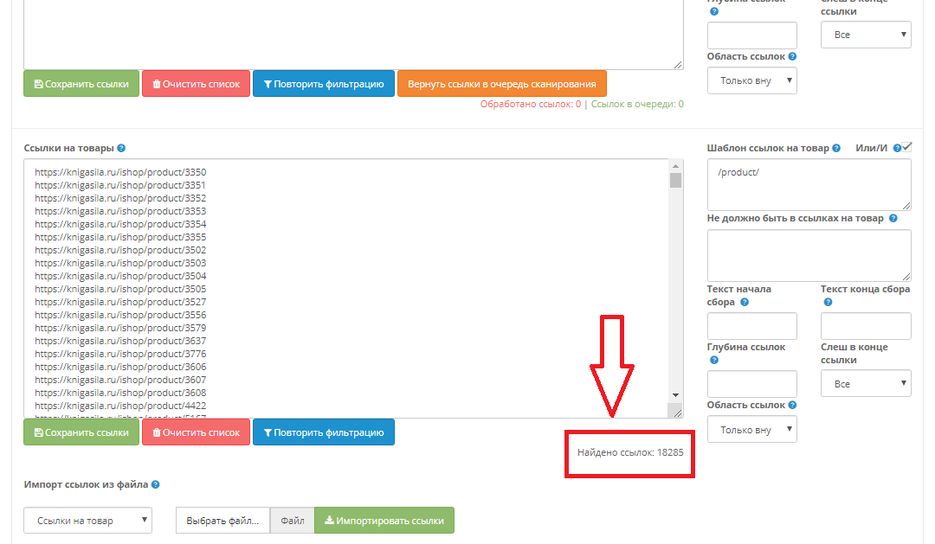Open the 'Ссылки на товар' import type dropdown
The height and width of the screenshot is (544, 935).
click(88, 521)
